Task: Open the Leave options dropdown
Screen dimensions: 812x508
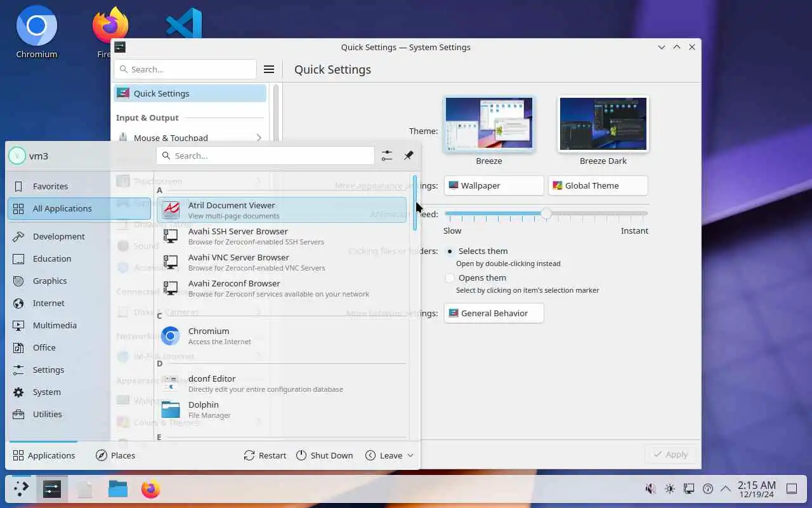Action: click(x=390, y=455)
